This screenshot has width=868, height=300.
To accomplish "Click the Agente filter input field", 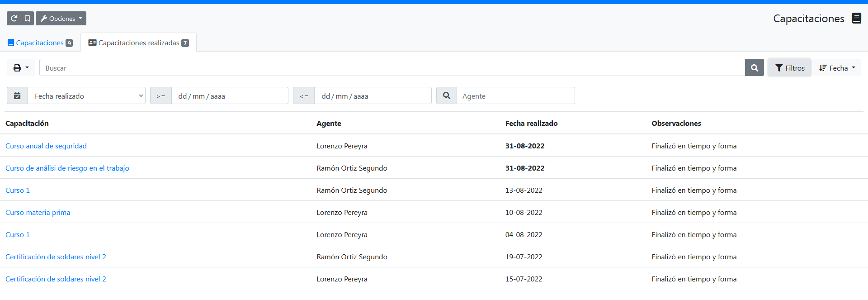I will click(516, 96).
